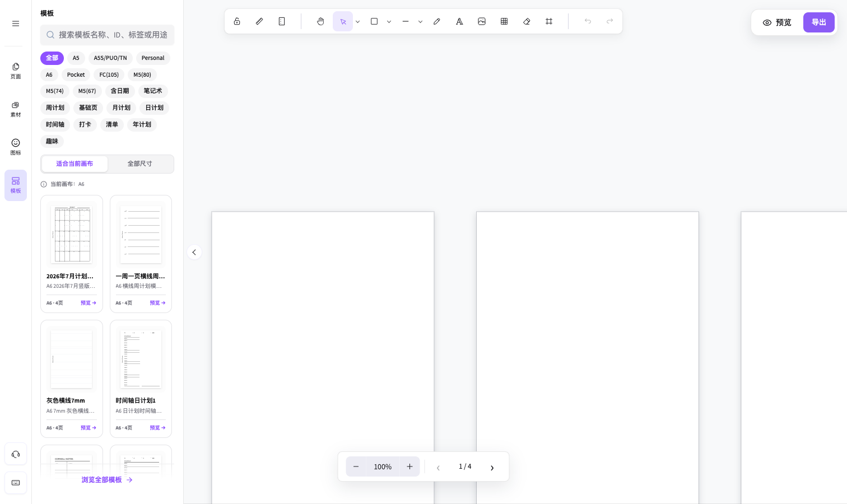Click the lock/unlock icon in the toolbar
Viewport: 847px width, 504px height.
[237, 21]
